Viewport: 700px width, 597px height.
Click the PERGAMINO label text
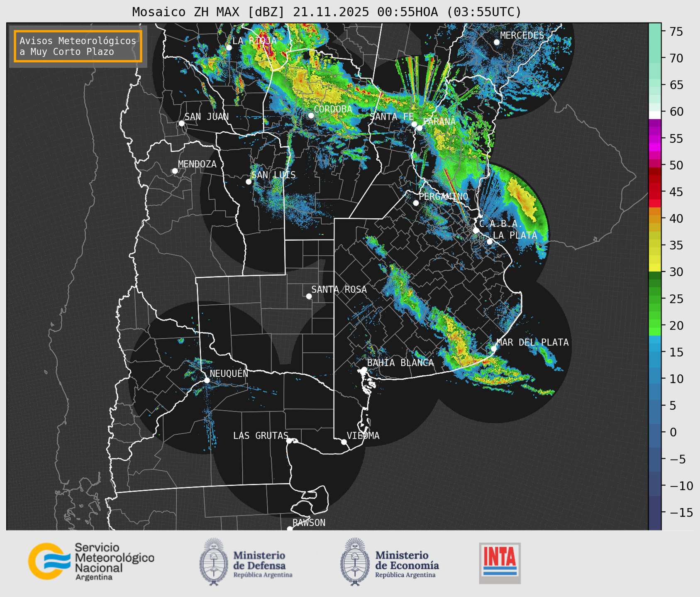click(444, 196)
